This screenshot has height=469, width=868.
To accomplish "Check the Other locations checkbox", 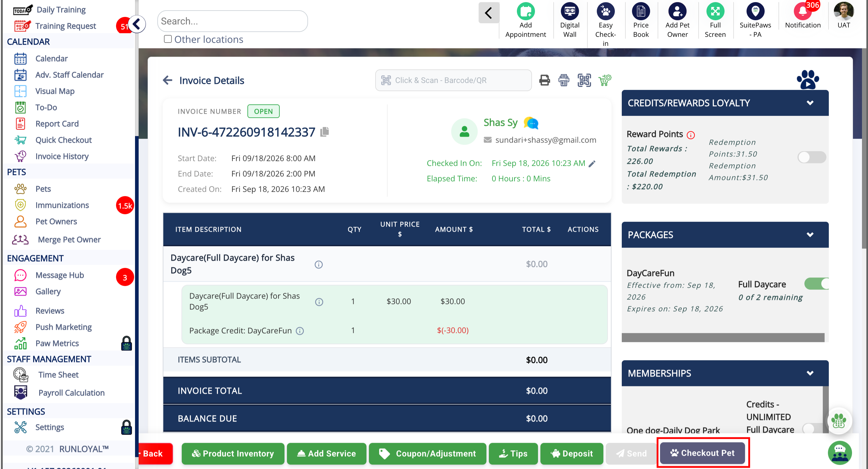I will coord(168,39).
